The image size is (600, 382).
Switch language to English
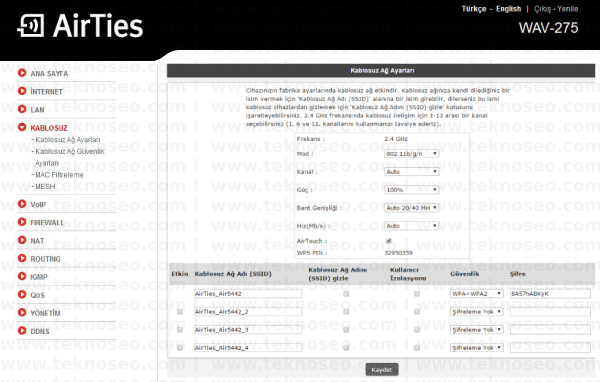(x=508, y=9)
